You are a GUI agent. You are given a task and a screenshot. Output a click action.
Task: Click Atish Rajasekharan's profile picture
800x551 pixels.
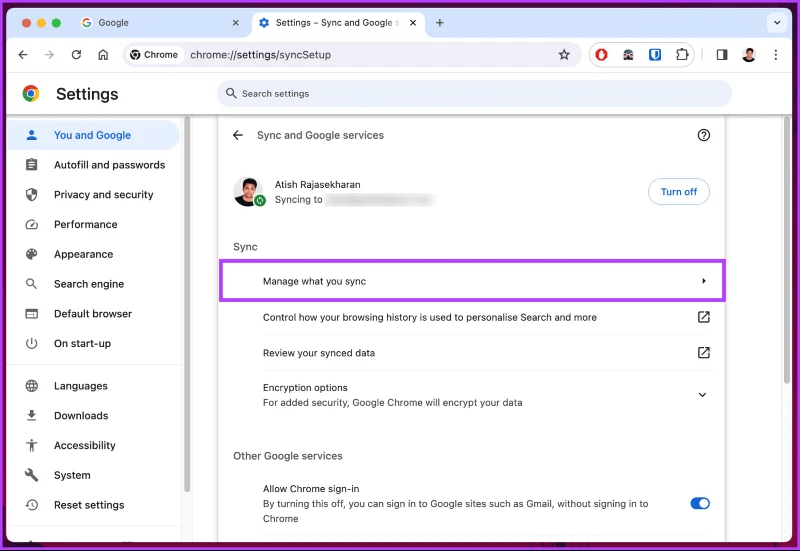coord(248,192)
